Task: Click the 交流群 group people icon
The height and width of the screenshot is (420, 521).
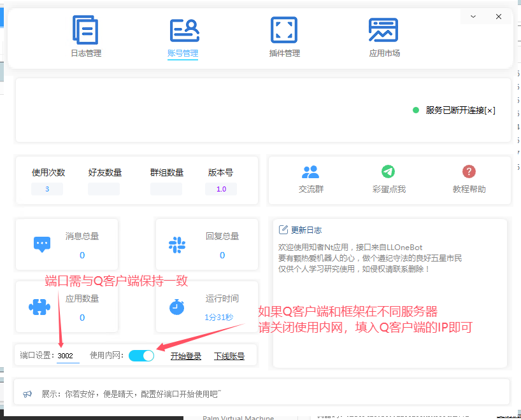Action: 310,172
